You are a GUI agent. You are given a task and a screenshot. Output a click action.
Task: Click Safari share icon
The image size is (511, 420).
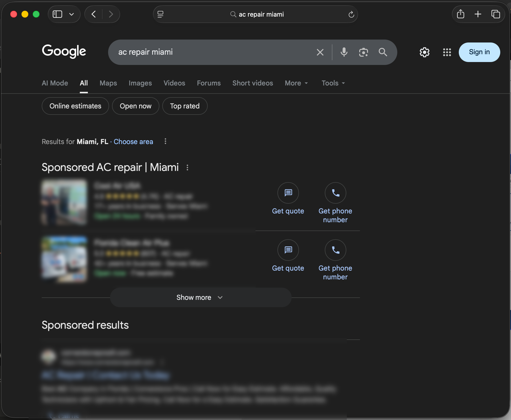(460, 14)
